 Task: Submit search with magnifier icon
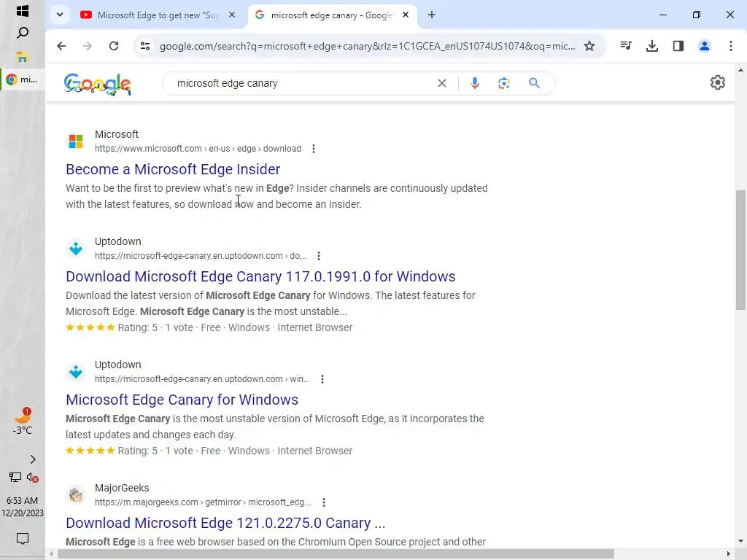tap(535, 83)
